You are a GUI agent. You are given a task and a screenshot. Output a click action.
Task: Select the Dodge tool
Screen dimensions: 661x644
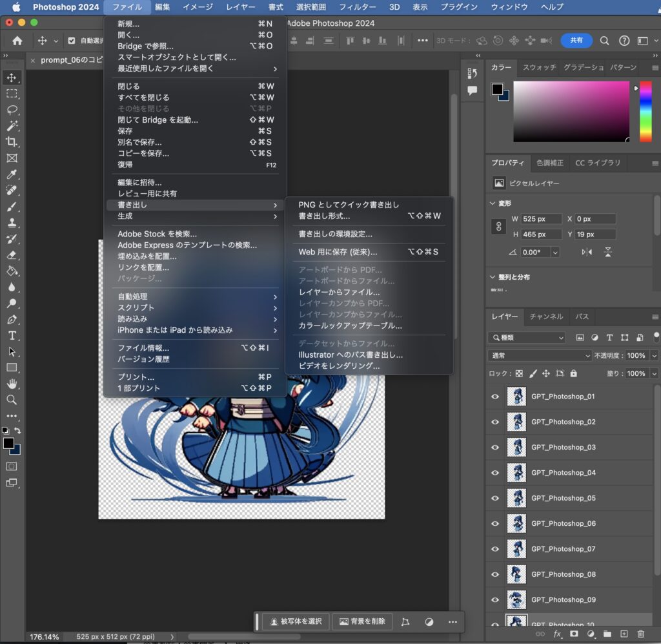click(12, 303)
